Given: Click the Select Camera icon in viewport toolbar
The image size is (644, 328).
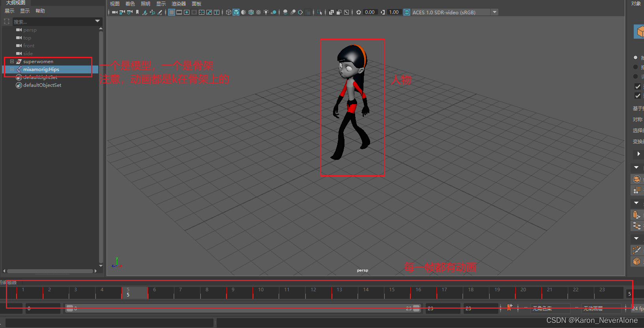Looking at the screenshot, I should [114, 12].
